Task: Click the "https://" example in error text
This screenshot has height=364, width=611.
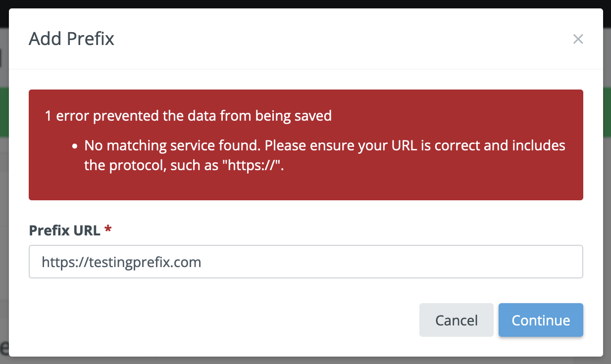Action: (x=255, y=165)
